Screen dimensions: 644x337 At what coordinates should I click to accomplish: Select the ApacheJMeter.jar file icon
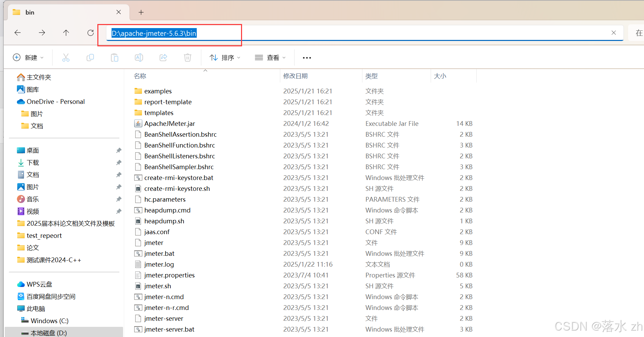pos(138,123)
